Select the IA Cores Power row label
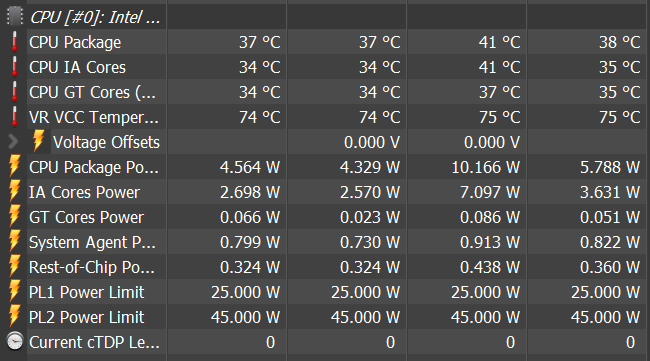650x361 pixels. [85, 192]
